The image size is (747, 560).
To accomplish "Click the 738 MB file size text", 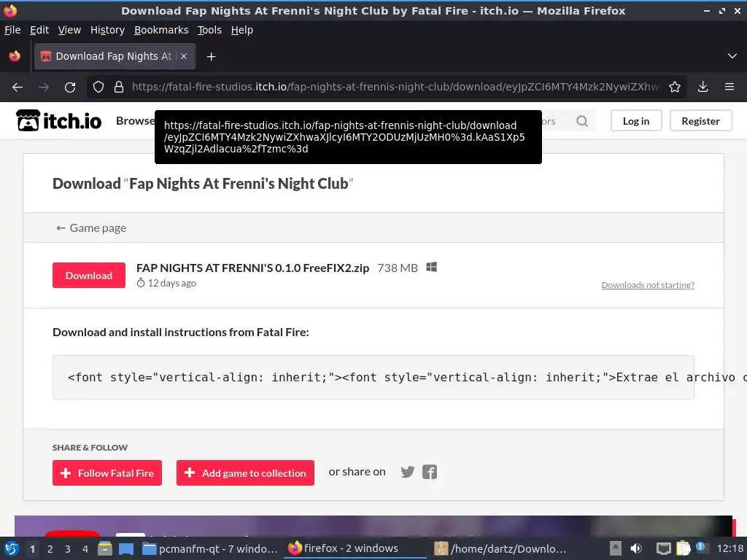I will pos(398,268).
